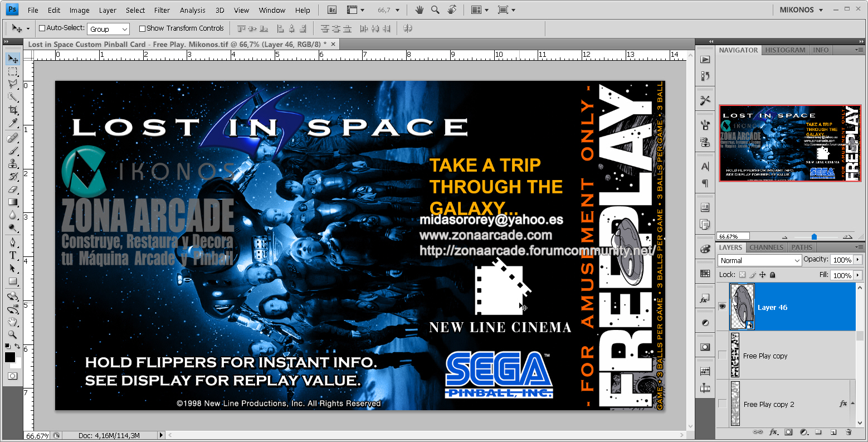Open the Layer menu
868x442 pixels.
tap(108, 10)
